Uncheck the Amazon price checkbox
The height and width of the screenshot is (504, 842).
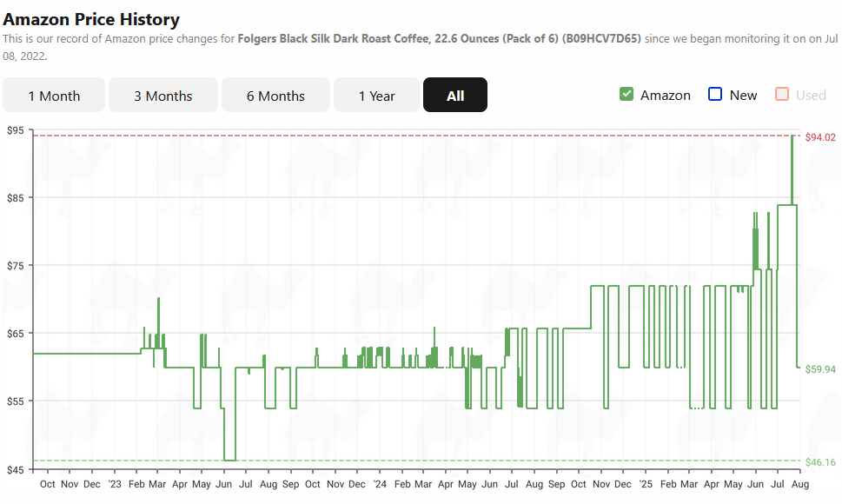click(x=627, y=94)
